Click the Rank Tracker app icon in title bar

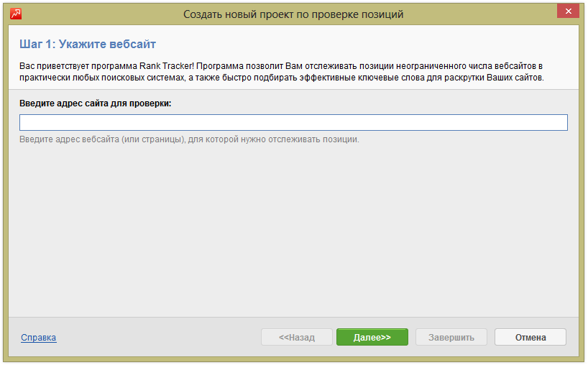pyautogui.click(x=16, y=14)
